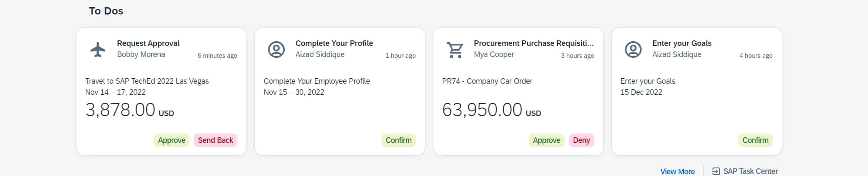Approve Bobby Morena's travel request
Image resolution: width=868 pixels, height=176 pixels.
(172, 140)
